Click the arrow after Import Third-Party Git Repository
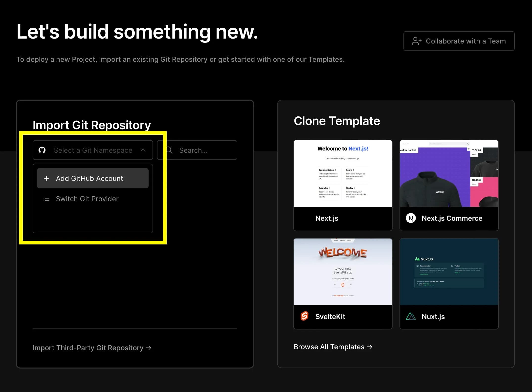This screenshot has height=392, width=532. click(149, 348)
